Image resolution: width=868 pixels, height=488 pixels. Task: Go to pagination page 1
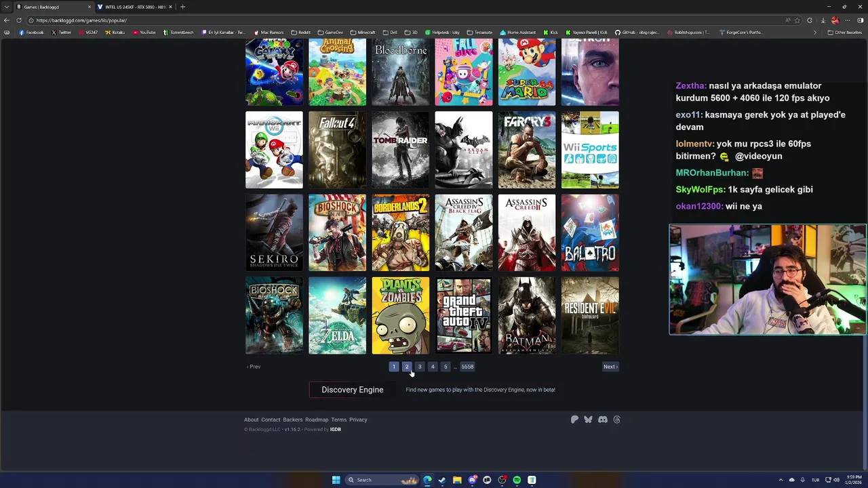[x=394, y=367]
